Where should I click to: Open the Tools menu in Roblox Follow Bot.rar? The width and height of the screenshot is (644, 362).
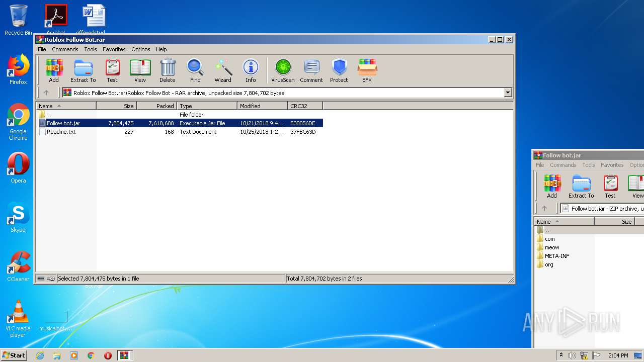click(x=91, y=49)
